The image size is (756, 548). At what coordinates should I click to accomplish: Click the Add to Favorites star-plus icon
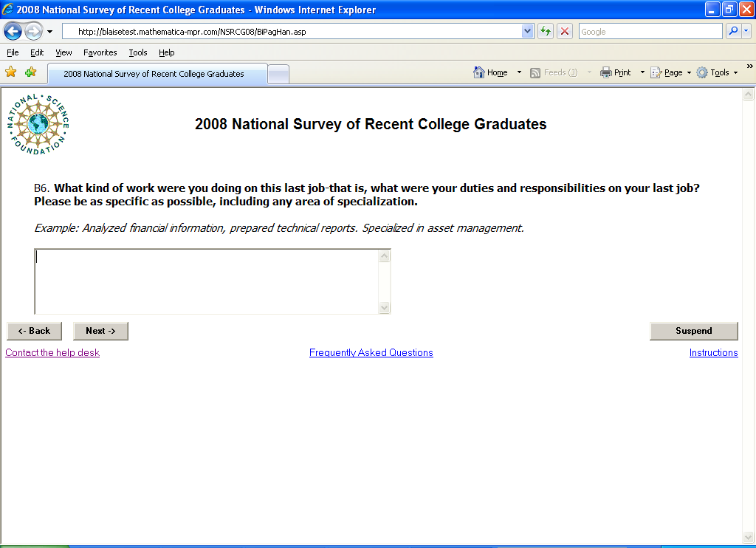(x=31, y=72)
